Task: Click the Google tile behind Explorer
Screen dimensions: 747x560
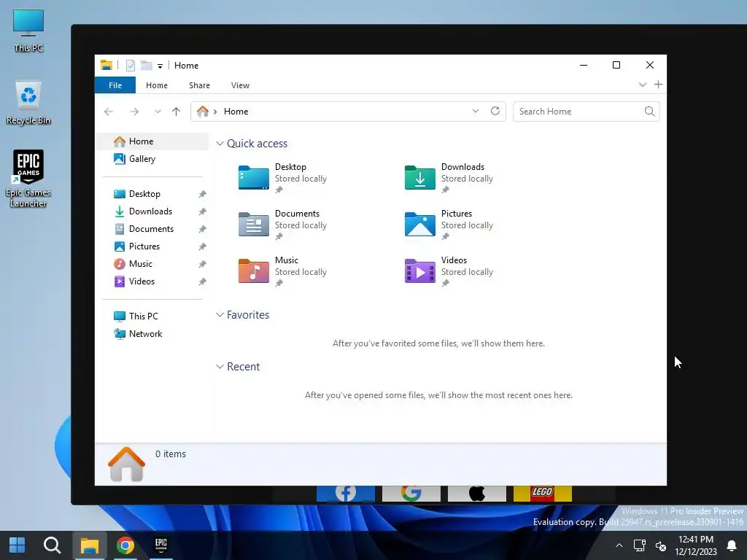Action: pos(411,494)
